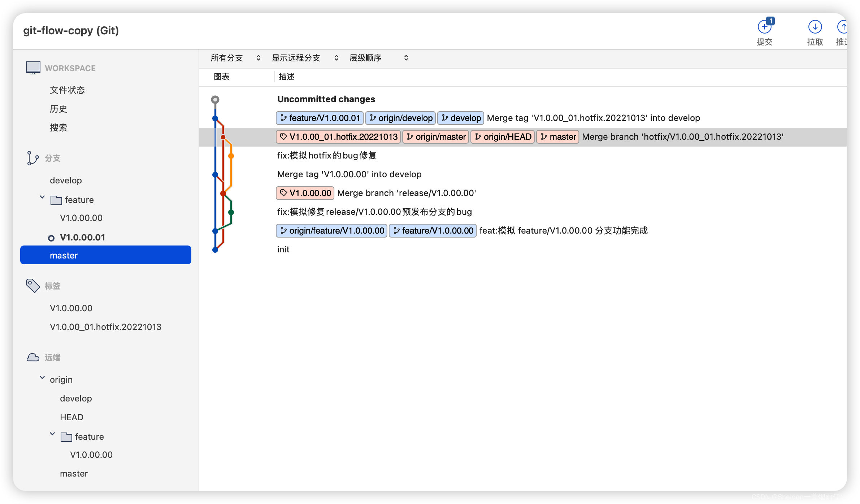Select commit "feat:模拟 feature/V1.0.00.00 分支功能完成"
The width and height of the screenshot is (860, 504).
[523, 231]
